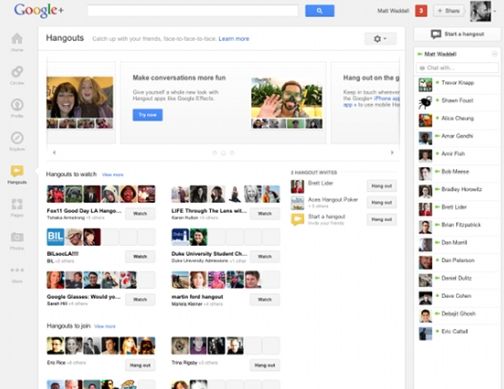504x389 pixels.
Task: Open the gear settings dropdown
Action: [380, 39]
